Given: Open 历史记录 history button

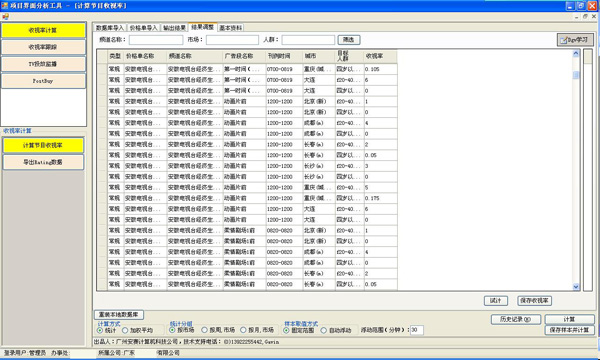Looking at the screenshot, I should click(x=515, y=319).
